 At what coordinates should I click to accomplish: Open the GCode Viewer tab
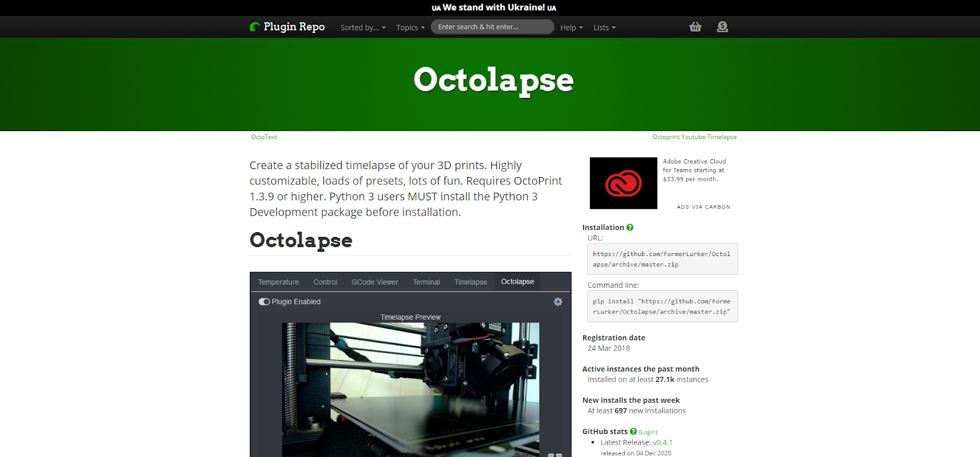point(375,282)
